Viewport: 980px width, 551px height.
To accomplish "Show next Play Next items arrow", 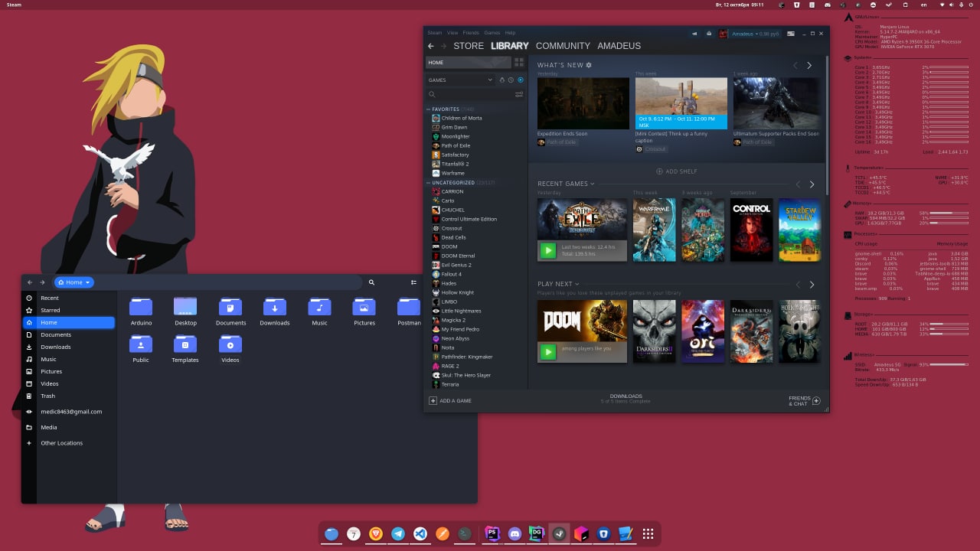I will 812,285.
